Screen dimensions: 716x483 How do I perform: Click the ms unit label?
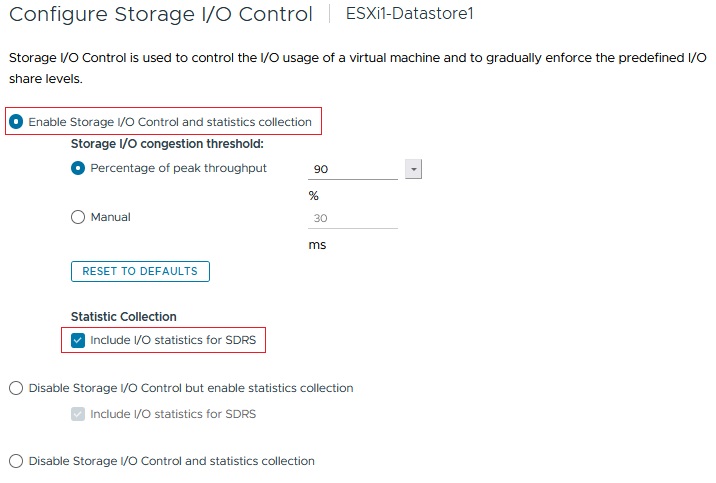pos(317,245)
